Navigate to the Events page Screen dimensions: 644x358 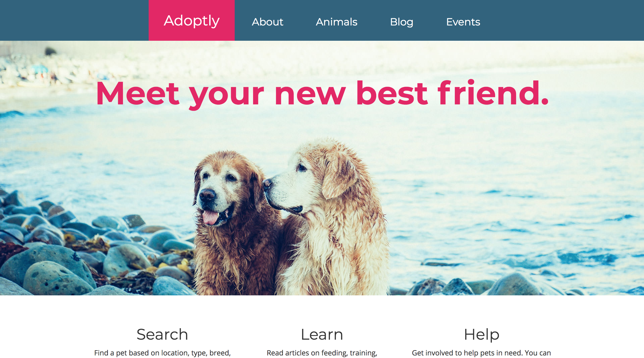(463, 22)
